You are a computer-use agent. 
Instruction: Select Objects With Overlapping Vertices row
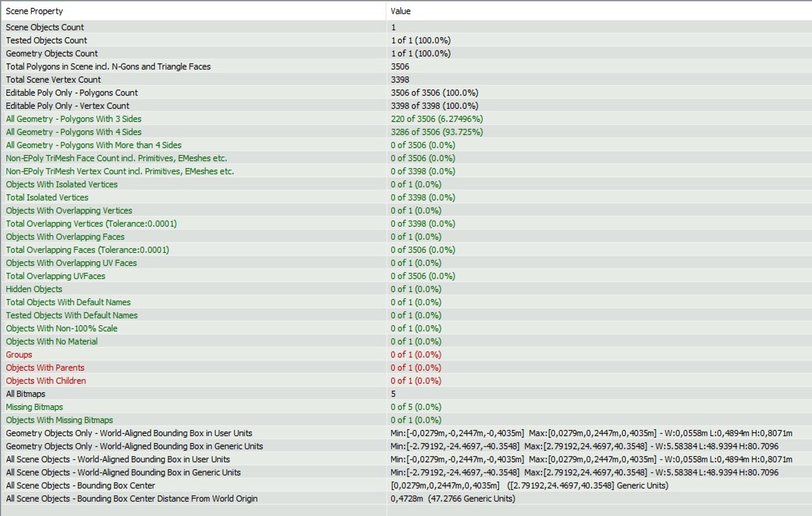(406, 210)
